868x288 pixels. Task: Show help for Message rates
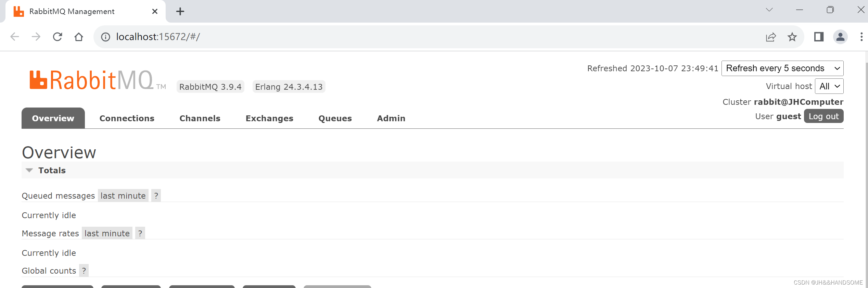tap(140, 233)
